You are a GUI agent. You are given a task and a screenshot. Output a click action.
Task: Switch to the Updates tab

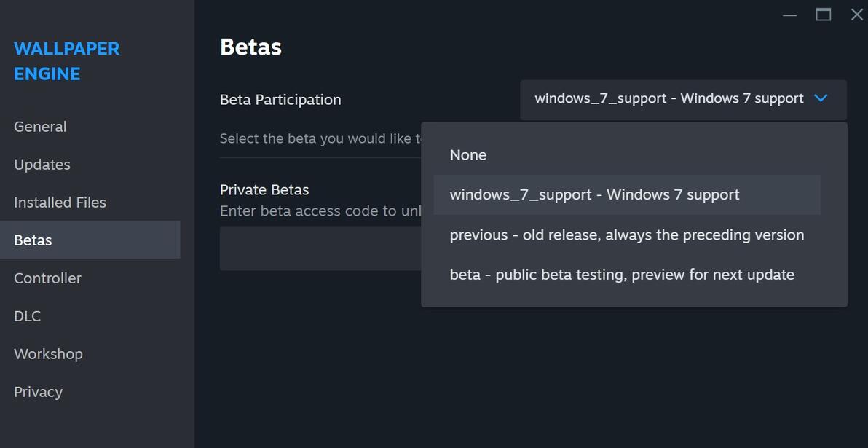pos(42,165)
